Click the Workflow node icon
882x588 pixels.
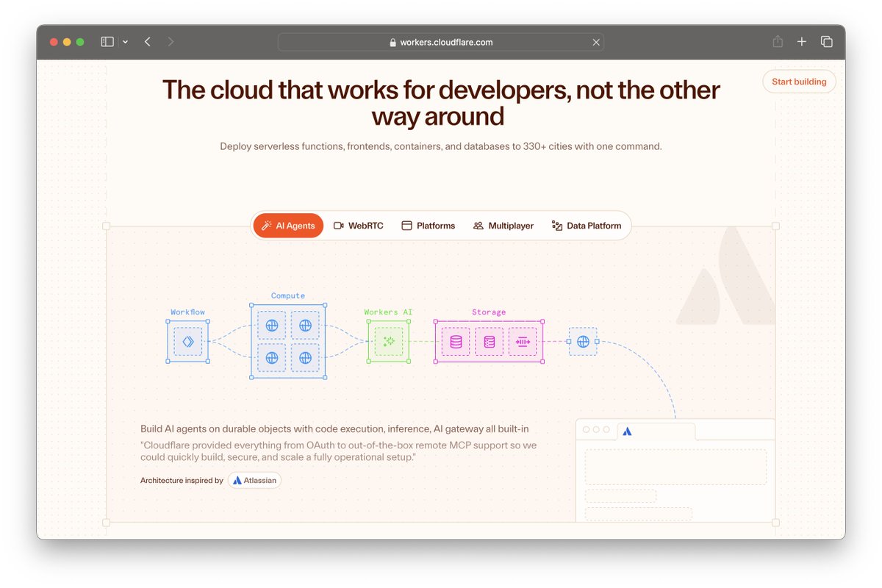[x=188, y=342]
